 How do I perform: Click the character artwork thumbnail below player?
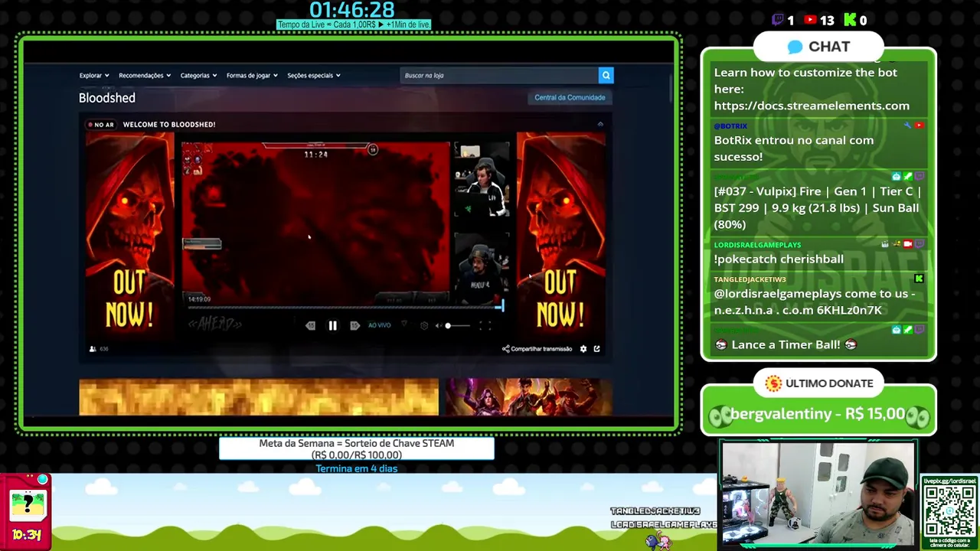[x=529, y=397]
